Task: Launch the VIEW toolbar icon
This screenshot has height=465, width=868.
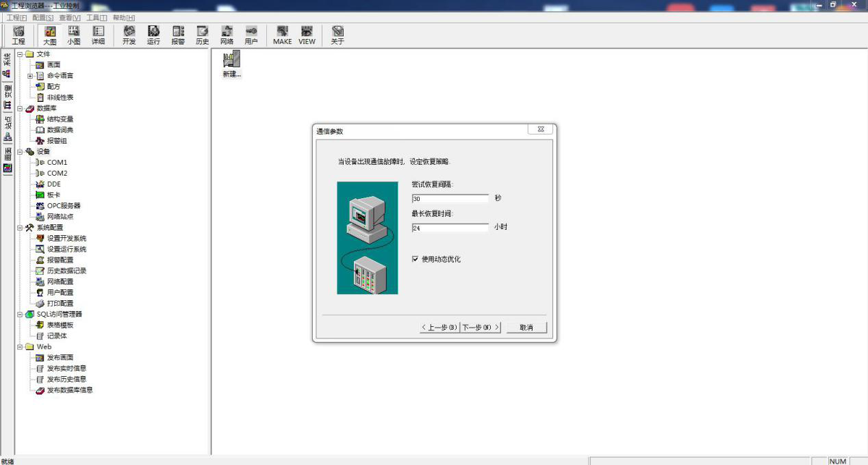Action: [307, 35]
